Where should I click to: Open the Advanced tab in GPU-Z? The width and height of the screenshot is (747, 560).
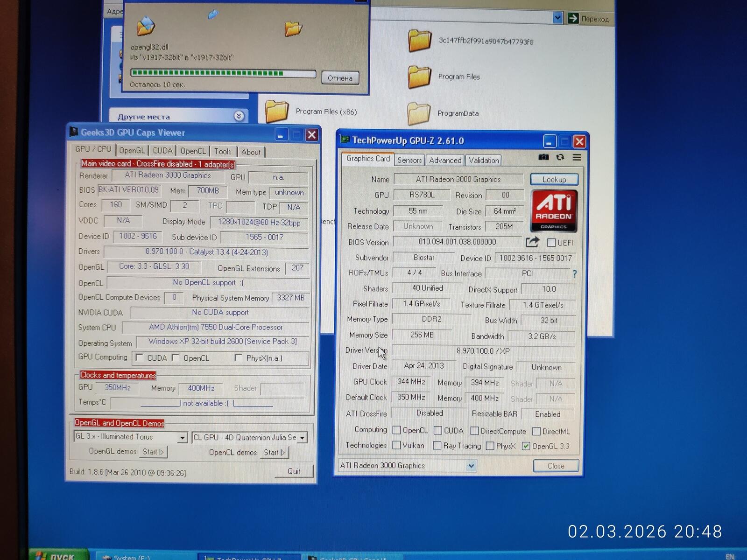(445, 160)
